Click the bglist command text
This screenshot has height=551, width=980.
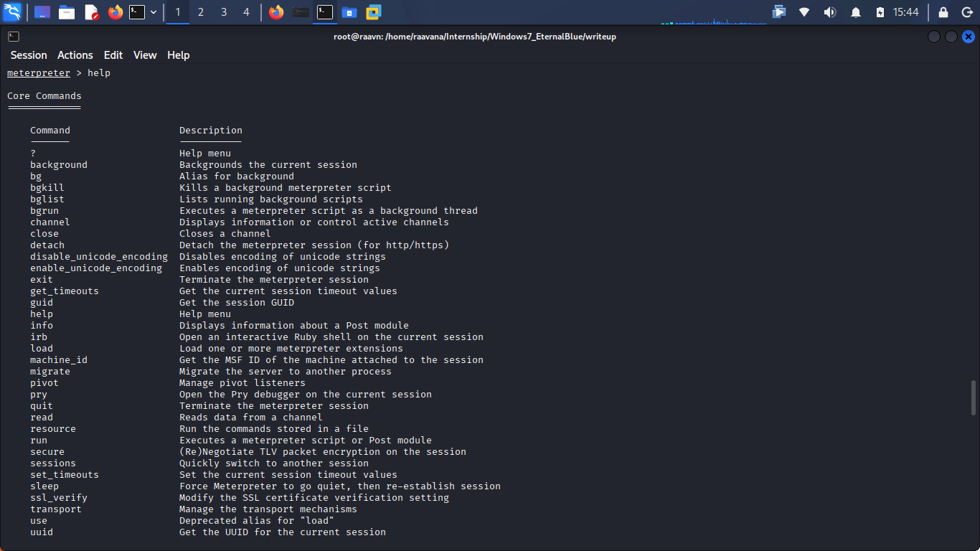pyautogui.click(x=47, y=199)
